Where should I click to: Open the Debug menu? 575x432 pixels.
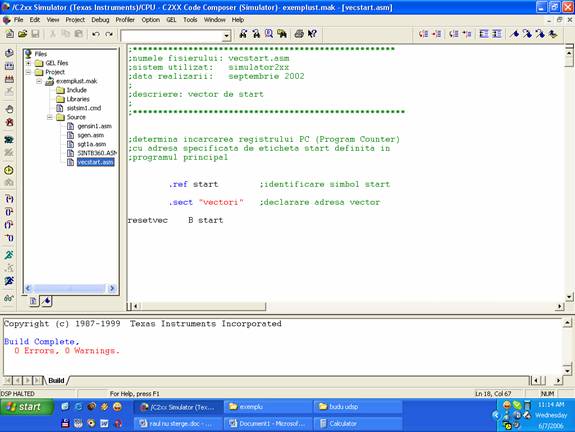pos(100,20)
